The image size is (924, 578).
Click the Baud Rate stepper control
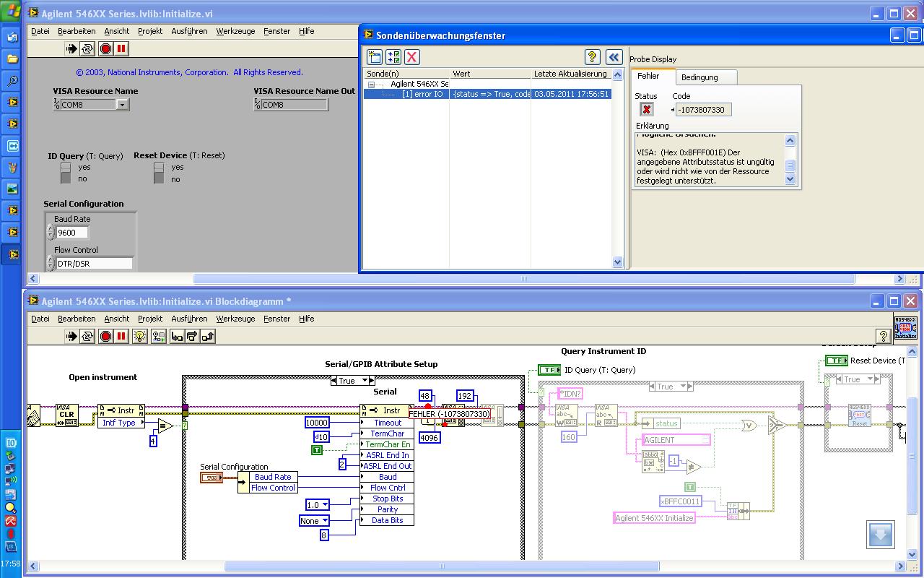click(51, 233)
